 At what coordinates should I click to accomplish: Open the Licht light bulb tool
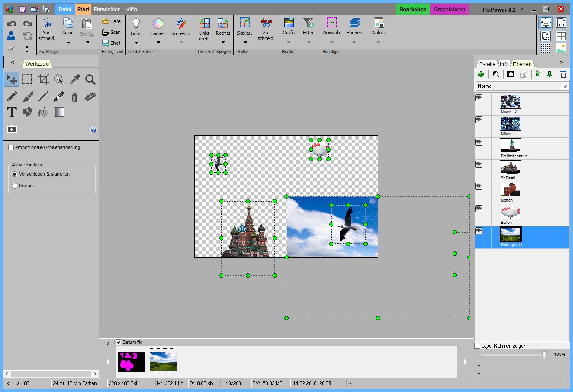[x=136, y=23]
